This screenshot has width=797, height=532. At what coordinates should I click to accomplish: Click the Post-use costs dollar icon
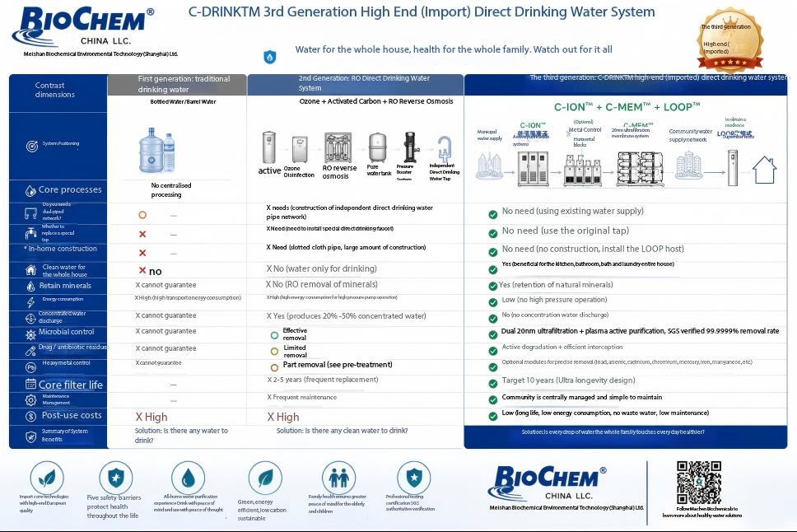(31, 416)
